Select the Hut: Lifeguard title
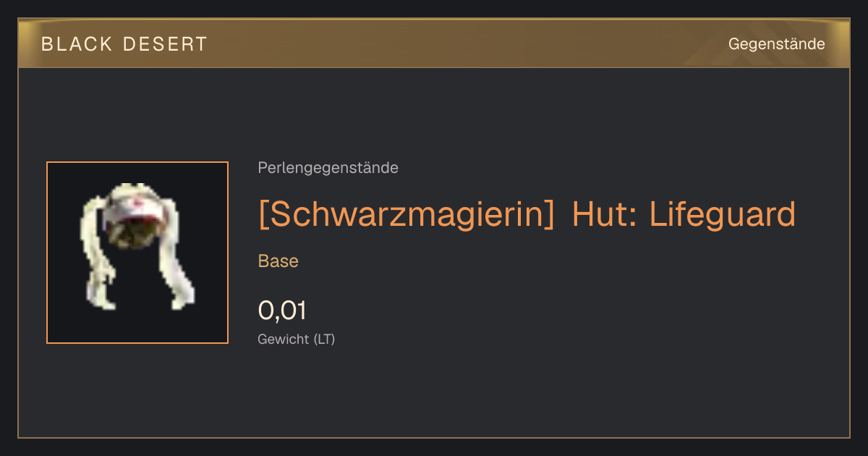 coord(684,214)
